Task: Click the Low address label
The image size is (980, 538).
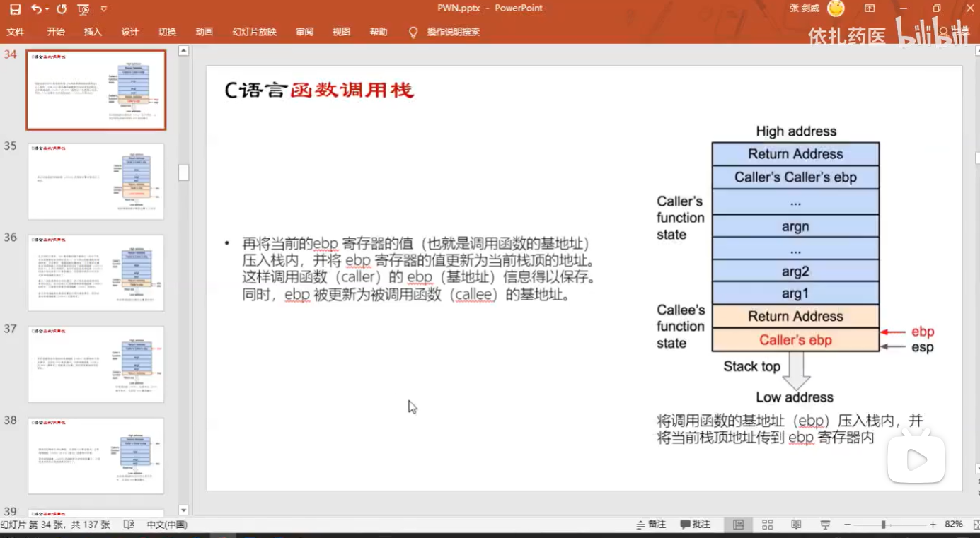Action: 795,397
